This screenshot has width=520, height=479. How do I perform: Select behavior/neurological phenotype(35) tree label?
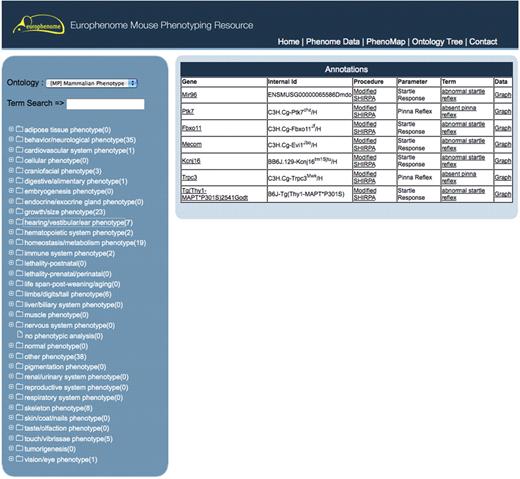click(x=80, y=140)
